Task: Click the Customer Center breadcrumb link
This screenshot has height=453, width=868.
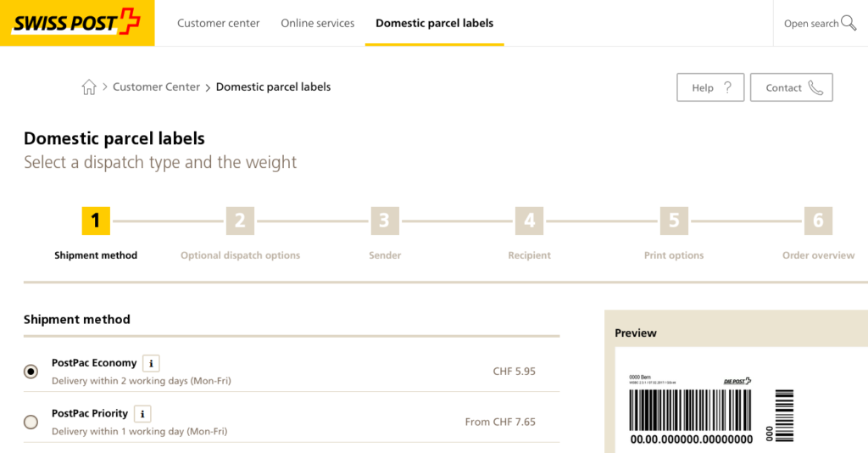Action: point(156,87)
